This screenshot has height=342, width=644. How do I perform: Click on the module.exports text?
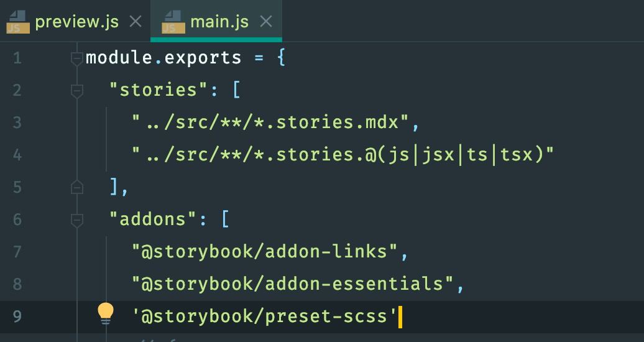(x=163, y=58)
